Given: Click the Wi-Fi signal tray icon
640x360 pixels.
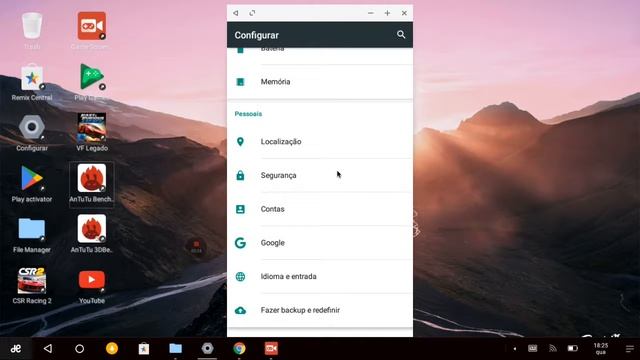Looking at the screenshot, I should (x=553, y=348).
